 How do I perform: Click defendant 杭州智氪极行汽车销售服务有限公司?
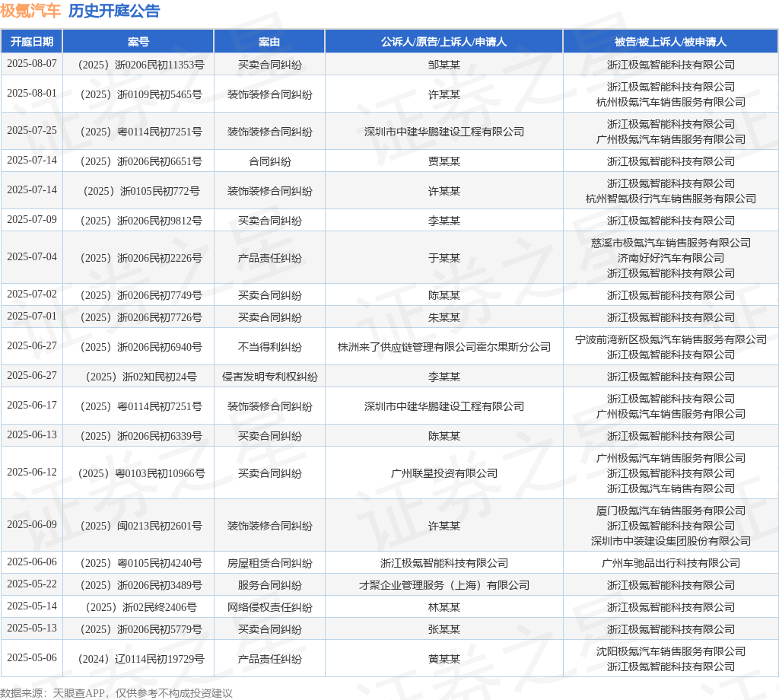pos(671,199)
